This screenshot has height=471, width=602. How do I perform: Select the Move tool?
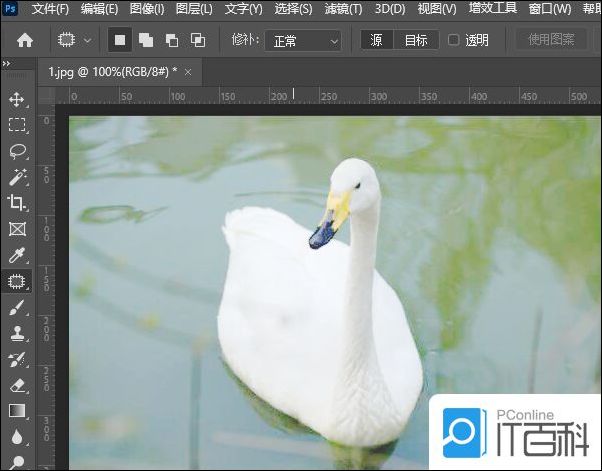click(x=17, y=100)
